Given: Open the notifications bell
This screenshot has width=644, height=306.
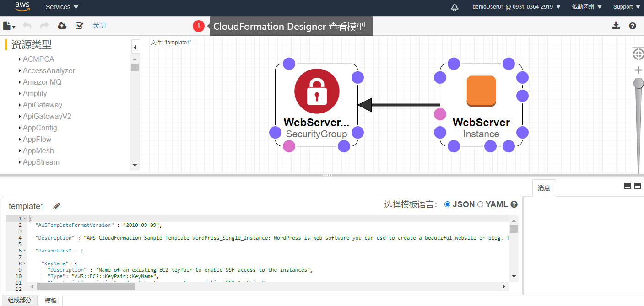Looking at the screenshot, I should tap(455, 7).
